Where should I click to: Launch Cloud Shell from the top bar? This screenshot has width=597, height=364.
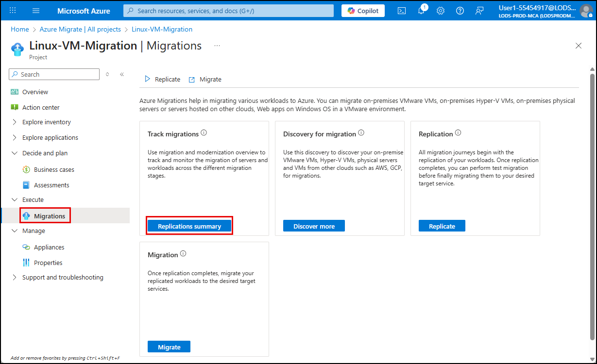click(402, 11)
